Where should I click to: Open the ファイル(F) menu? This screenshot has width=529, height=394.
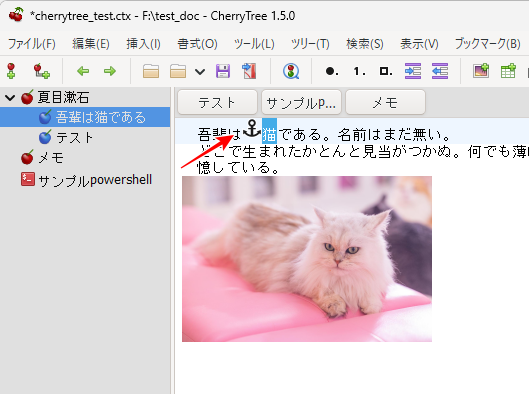tap(32, 44)
